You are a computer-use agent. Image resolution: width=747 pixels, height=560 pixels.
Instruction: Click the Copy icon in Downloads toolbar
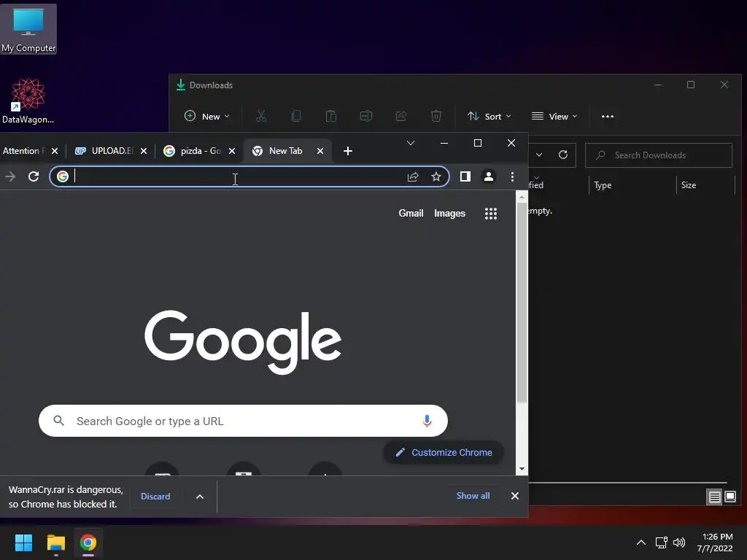[x=296, y=116]
